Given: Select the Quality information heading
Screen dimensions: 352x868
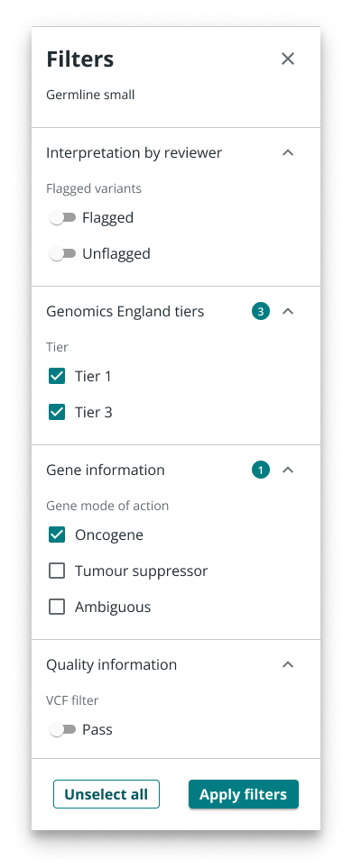Looking at the screenshot, I should coord(111,665).
